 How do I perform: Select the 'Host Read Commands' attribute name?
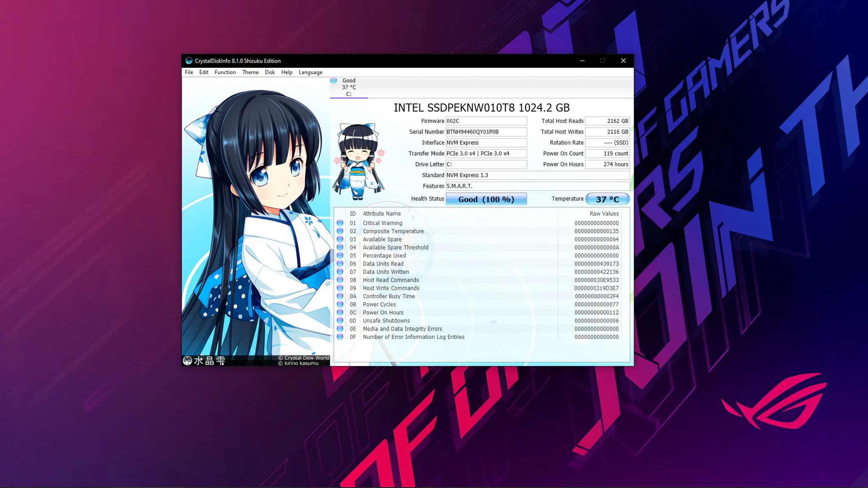click(391, 280)
